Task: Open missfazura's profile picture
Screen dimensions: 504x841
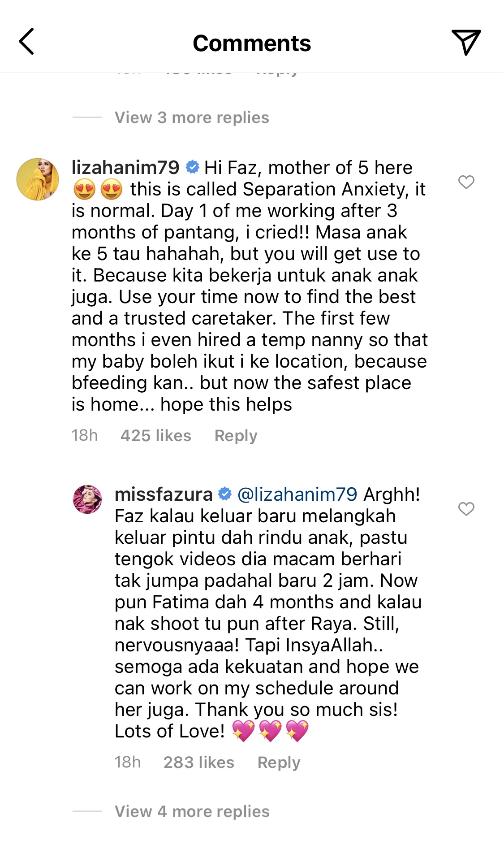Action: pos(87,499)
